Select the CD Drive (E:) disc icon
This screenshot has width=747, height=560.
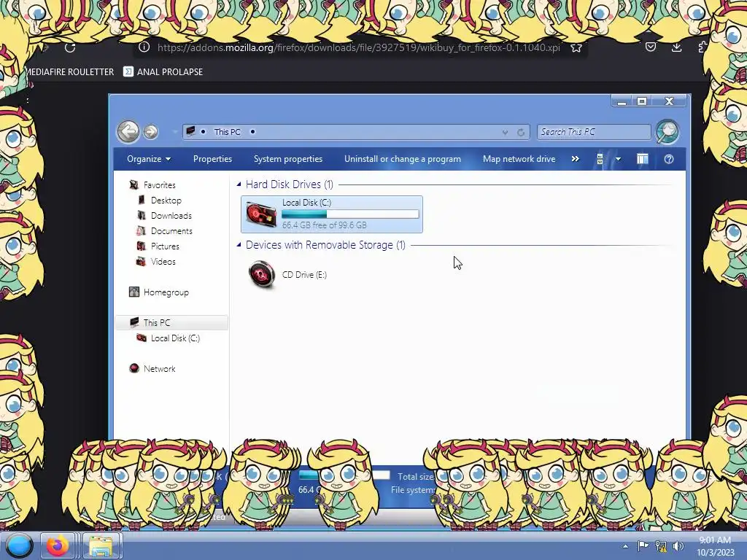click(x=262, y=274)
